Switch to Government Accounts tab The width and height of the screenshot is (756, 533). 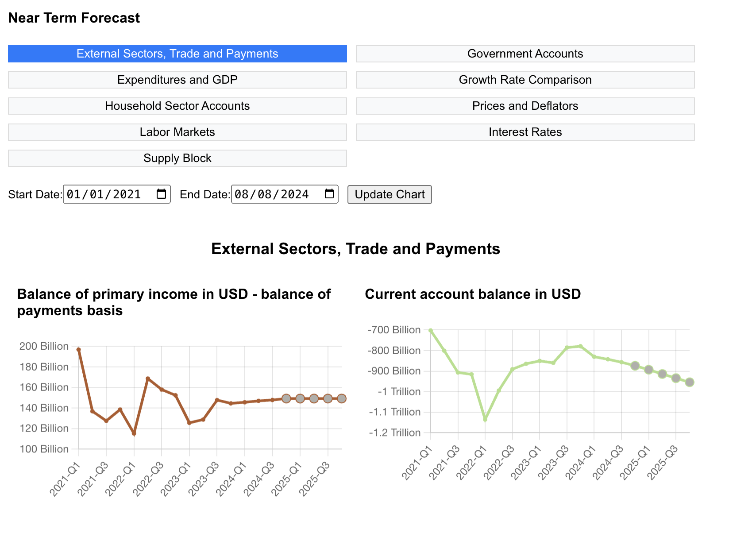click(x=525, y=54)
